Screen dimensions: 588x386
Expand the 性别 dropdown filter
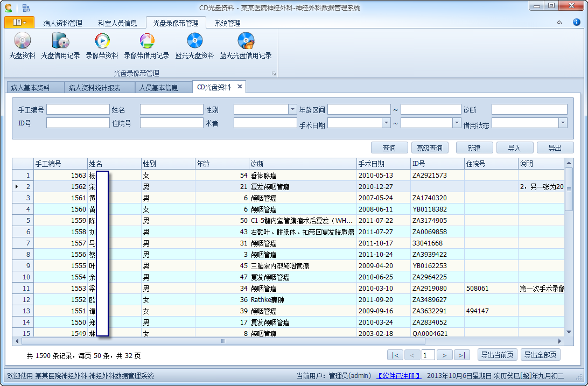point(293,109)
